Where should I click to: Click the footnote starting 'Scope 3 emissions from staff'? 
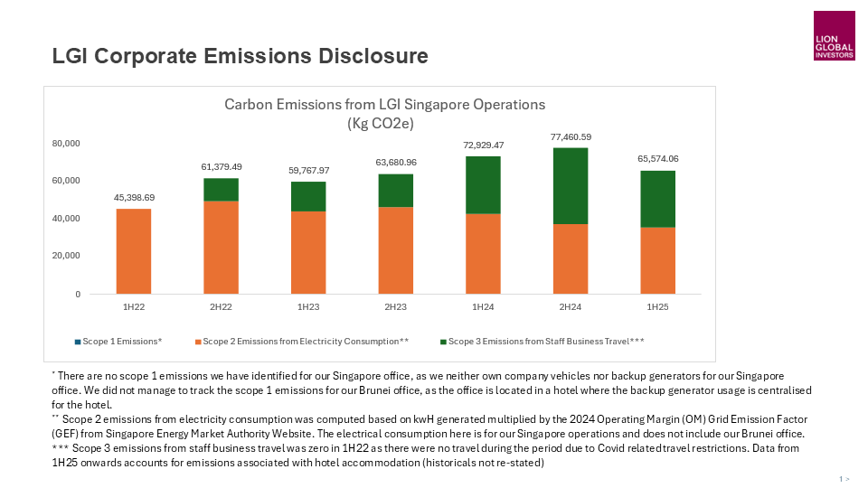(426, 455)
